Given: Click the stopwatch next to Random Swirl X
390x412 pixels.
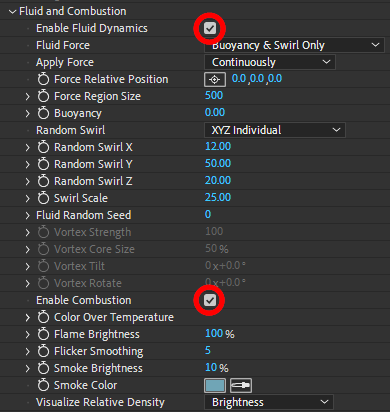Looking at the screenshot, I should [x=43, y=147].
